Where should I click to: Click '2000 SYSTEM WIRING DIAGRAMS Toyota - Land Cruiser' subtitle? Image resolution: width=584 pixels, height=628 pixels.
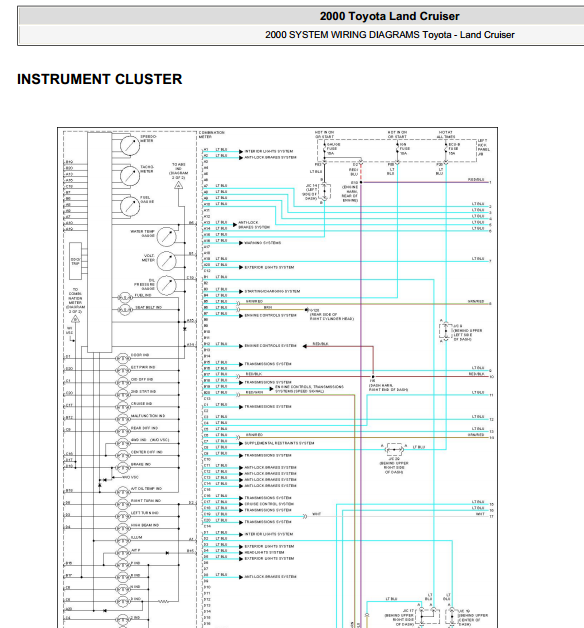[389, 35]
